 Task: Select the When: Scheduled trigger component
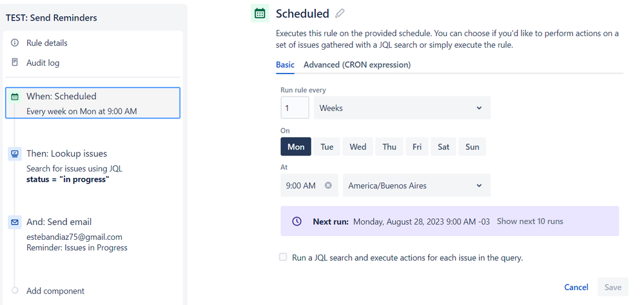tap(92, 103)
